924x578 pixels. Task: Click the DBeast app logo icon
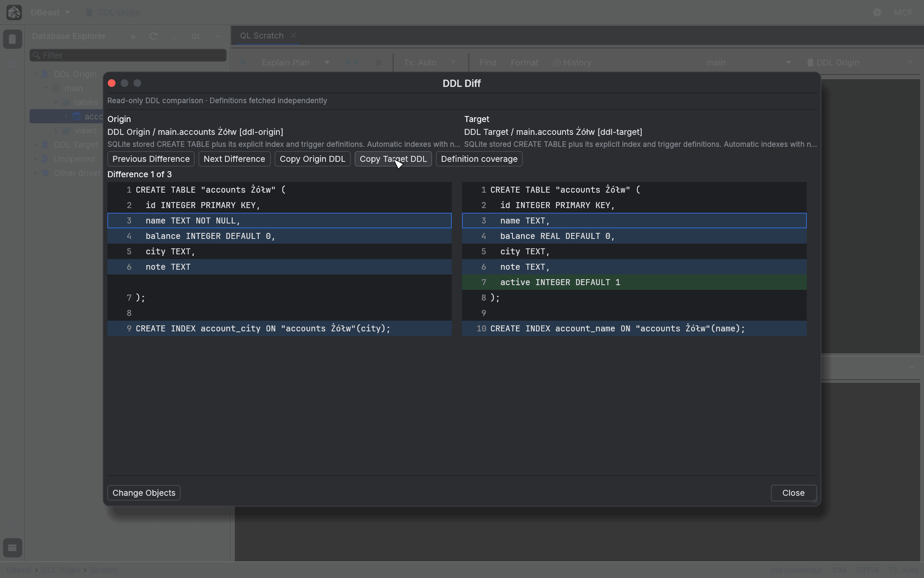click(x=14, y=12)
